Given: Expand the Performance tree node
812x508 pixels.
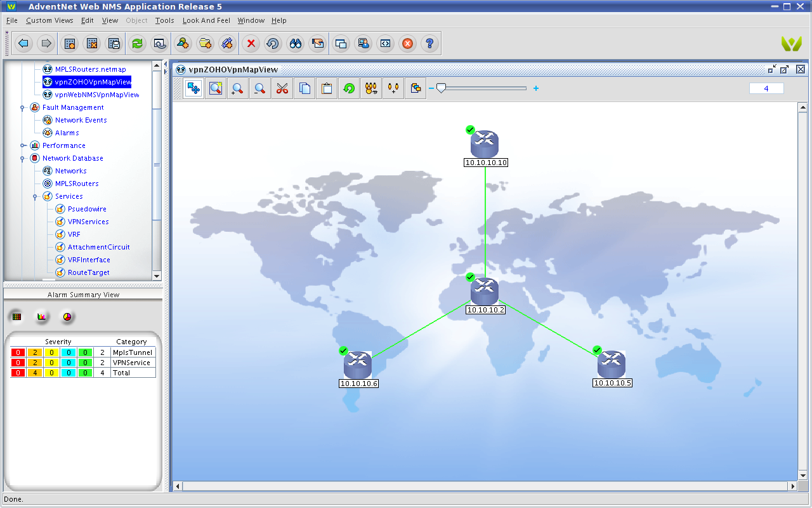Looking at the screenshot, I should [22, 145].
